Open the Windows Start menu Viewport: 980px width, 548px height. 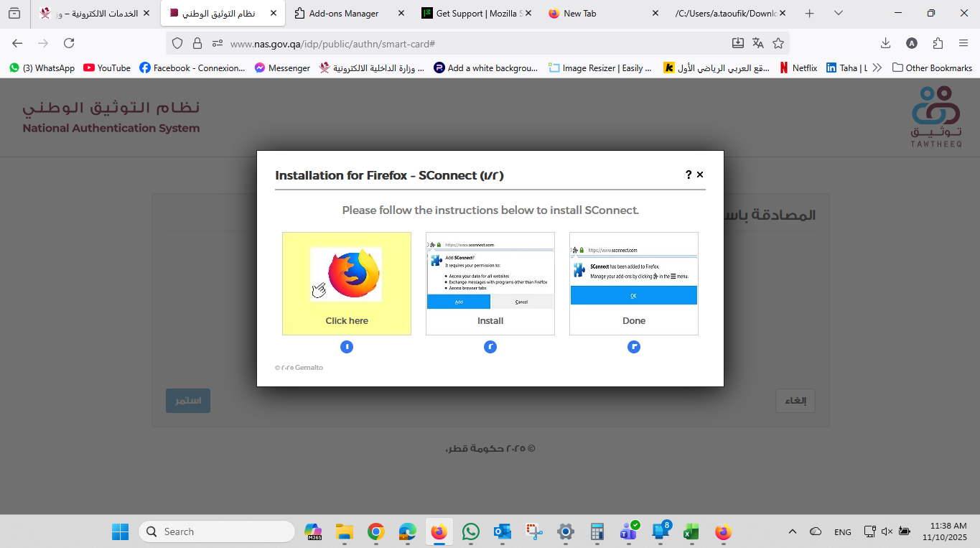pyautogui.click(x=120, y=531)
